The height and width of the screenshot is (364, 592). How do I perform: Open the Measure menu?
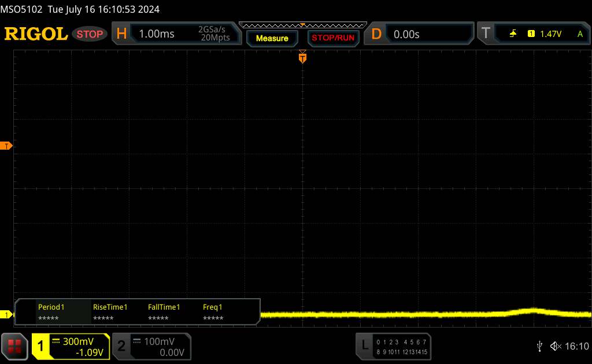272,38
